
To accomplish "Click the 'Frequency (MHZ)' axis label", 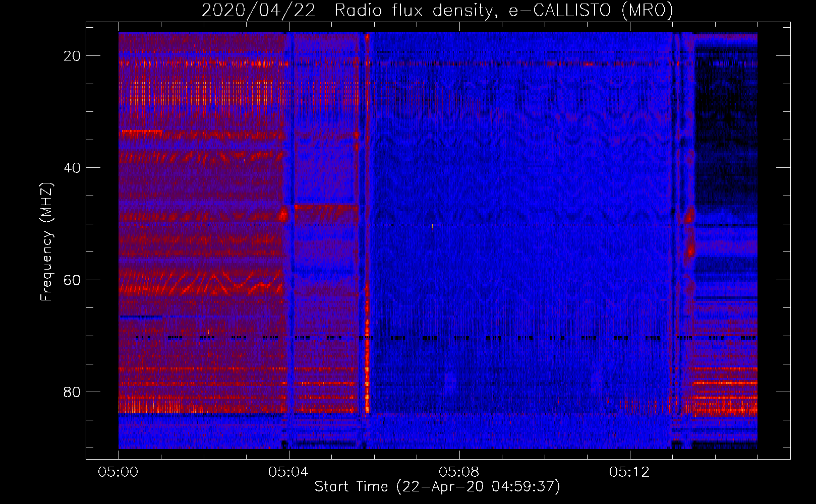I will click(x=46, y=242).
